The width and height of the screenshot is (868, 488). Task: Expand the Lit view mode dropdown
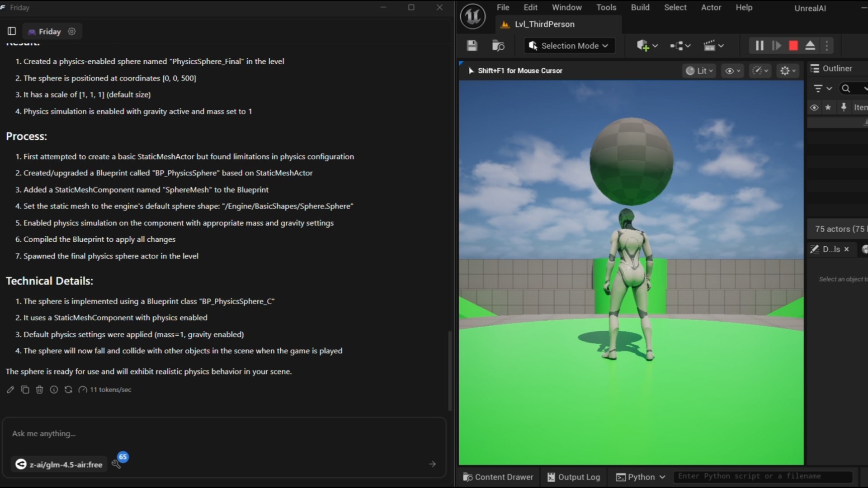(x=699, y=70)
